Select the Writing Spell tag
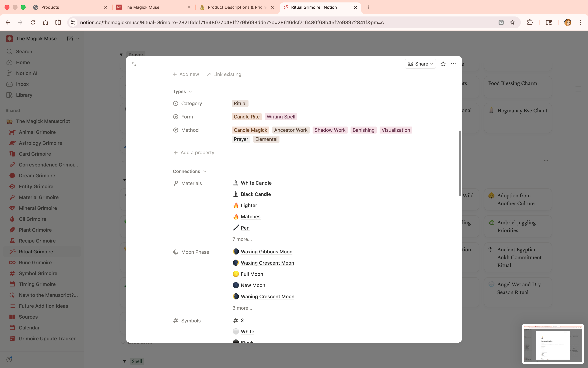This screenshot has height=368, width=588. [281, 117]
